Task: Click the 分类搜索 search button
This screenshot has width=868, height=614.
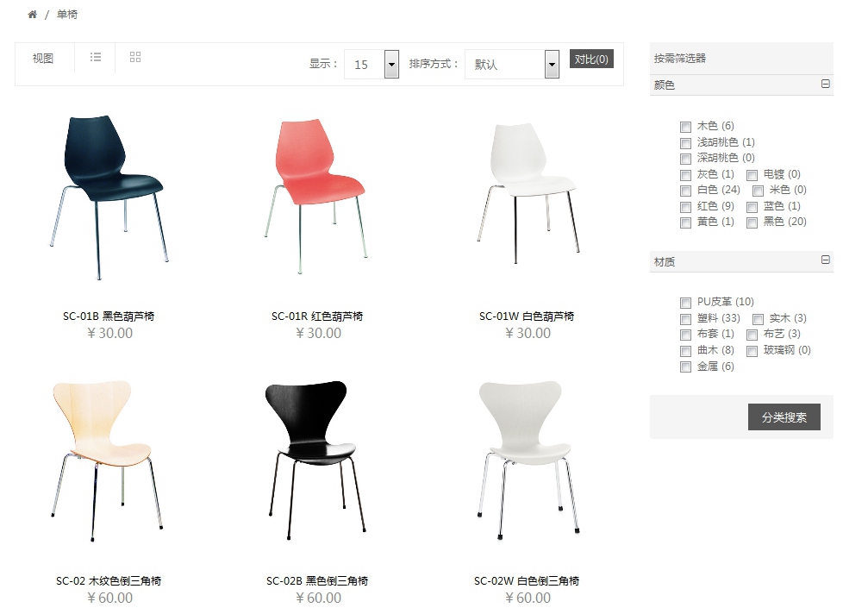Action: pos(784,417)
